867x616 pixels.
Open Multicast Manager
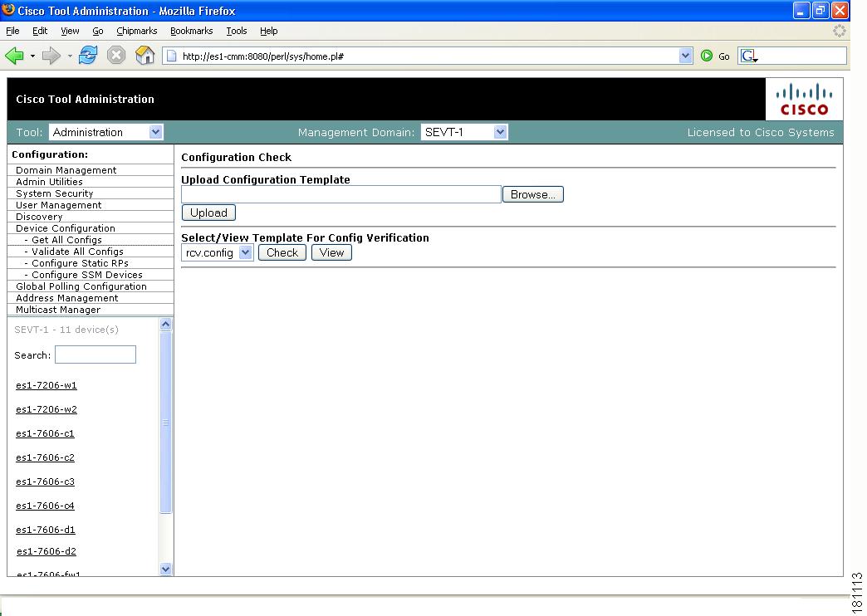click(58, 310)
